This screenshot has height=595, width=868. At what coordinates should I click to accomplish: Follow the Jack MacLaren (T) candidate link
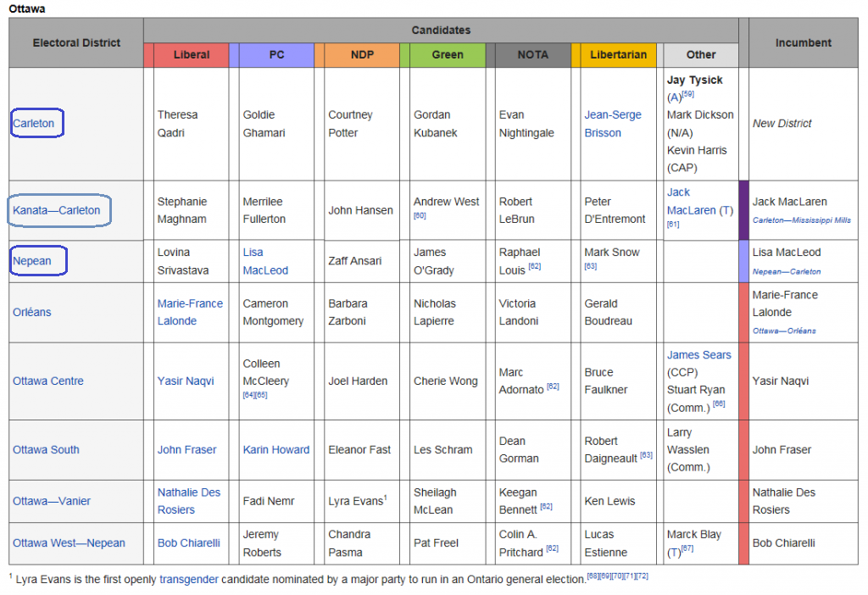click(x=699, y=201)
